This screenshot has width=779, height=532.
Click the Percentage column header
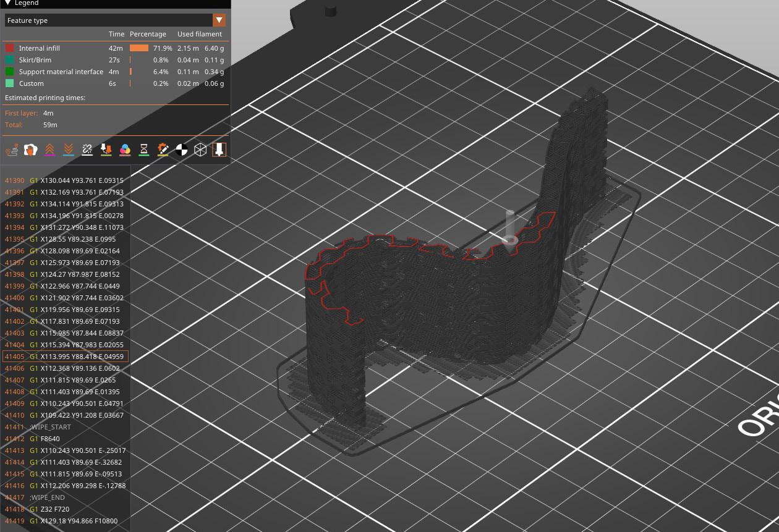(148, 34)
